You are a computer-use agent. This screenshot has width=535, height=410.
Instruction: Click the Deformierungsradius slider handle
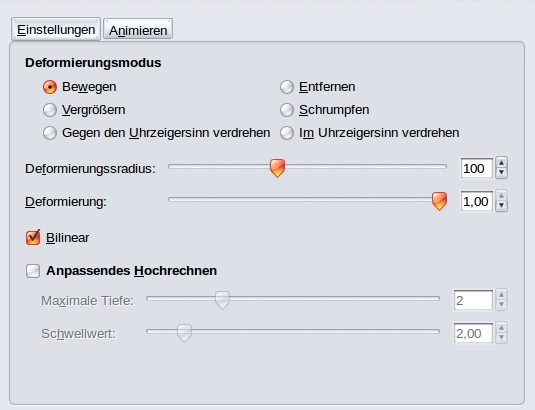[x=277, y=168]
